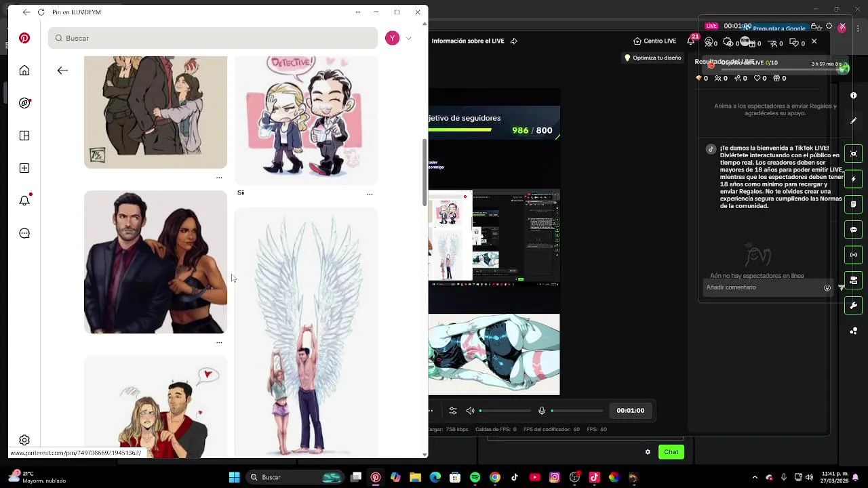868x488 pixels.
Task: Adjust the microphone level slider
Action: tap(577, 411)
